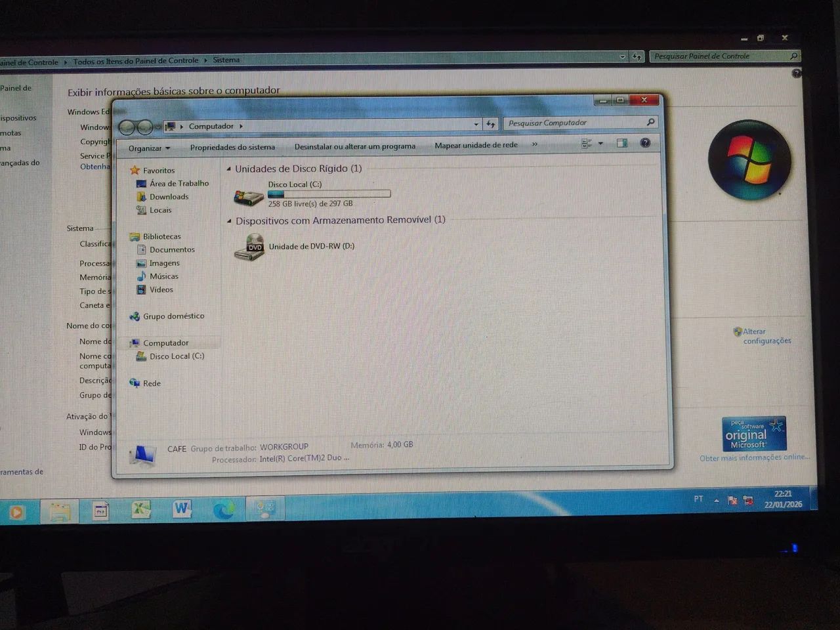Open Properties do sistema from the toolbar
The image size is (840, 630).
coord(232,146)
